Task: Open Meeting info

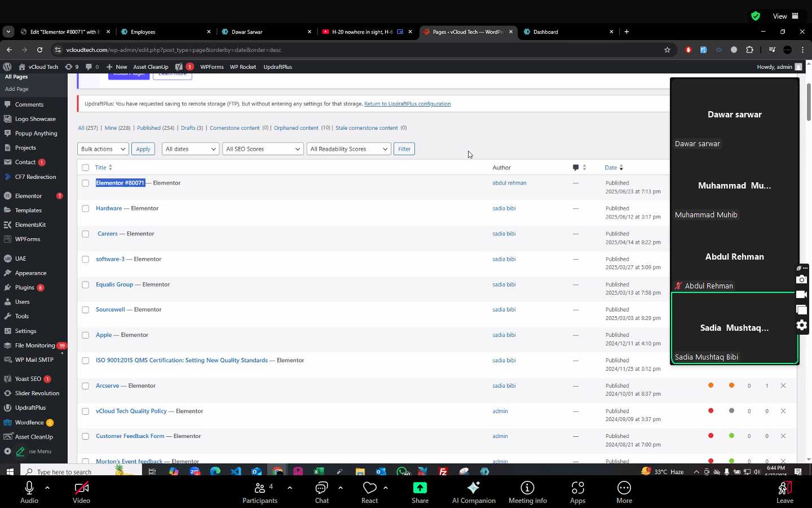Action: point(527,492)
